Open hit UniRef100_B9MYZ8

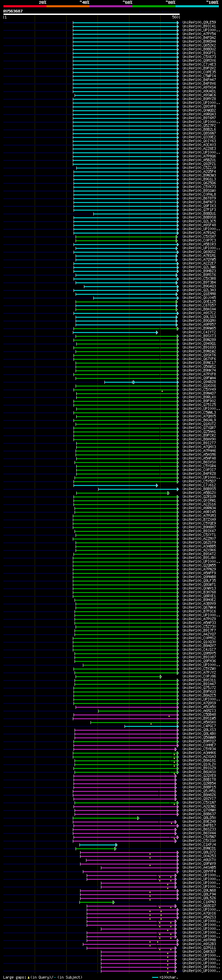point(199,99)
